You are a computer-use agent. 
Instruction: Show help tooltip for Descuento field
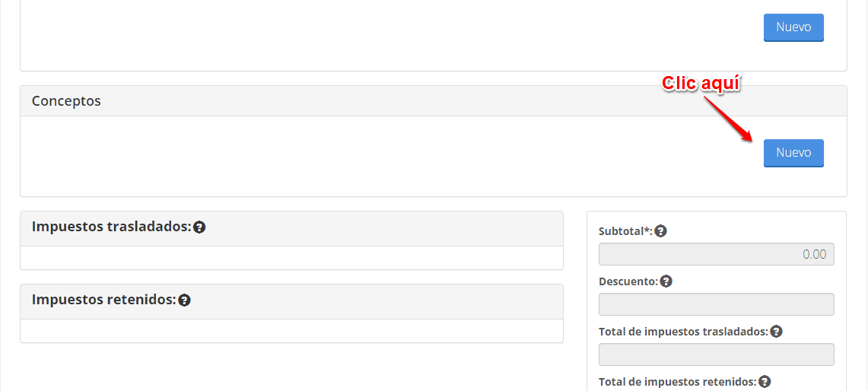666,281
